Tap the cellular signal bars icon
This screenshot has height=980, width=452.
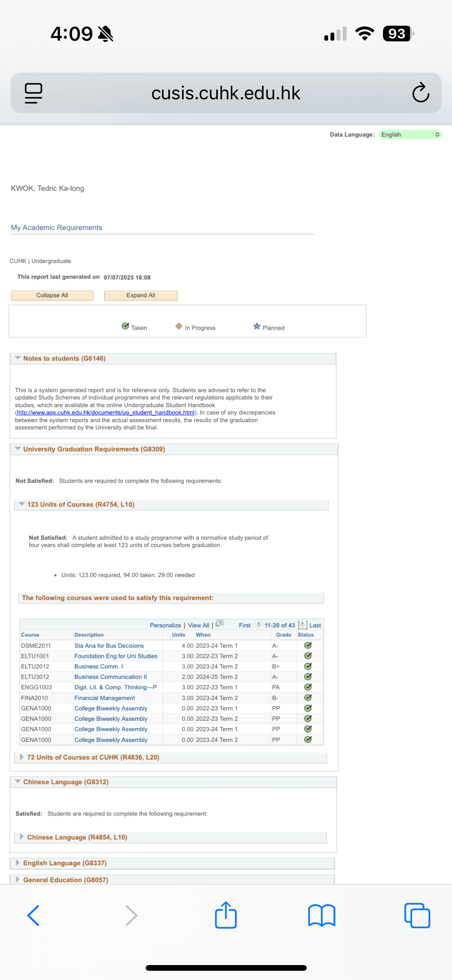pos(335,34)
